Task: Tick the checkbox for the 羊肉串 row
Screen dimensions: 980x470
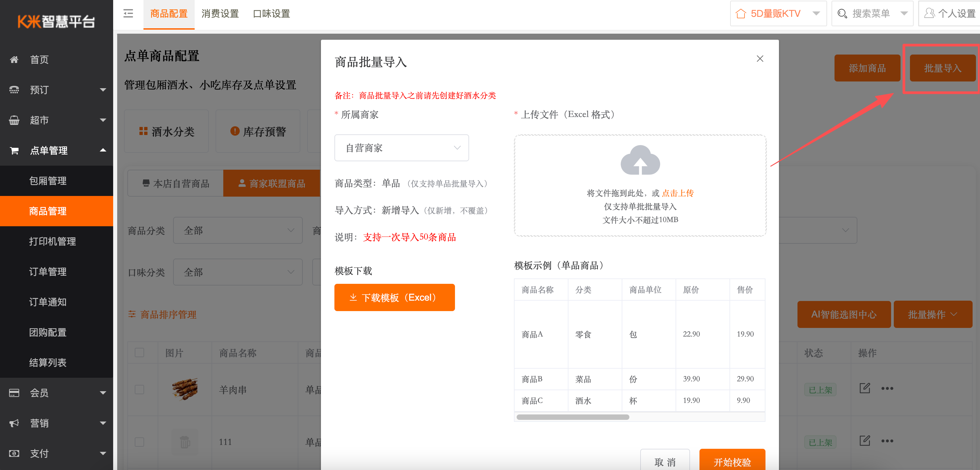Action: 140,390
